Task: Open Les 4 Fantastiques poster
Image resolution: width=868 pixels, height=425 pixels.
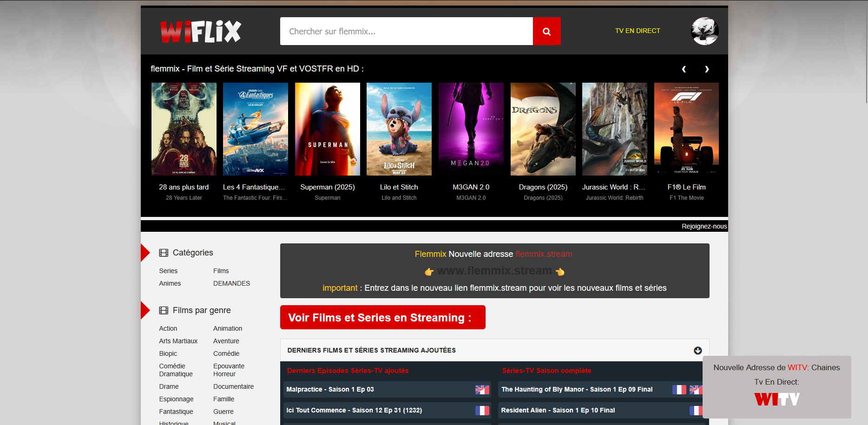Action: (256, 129)
